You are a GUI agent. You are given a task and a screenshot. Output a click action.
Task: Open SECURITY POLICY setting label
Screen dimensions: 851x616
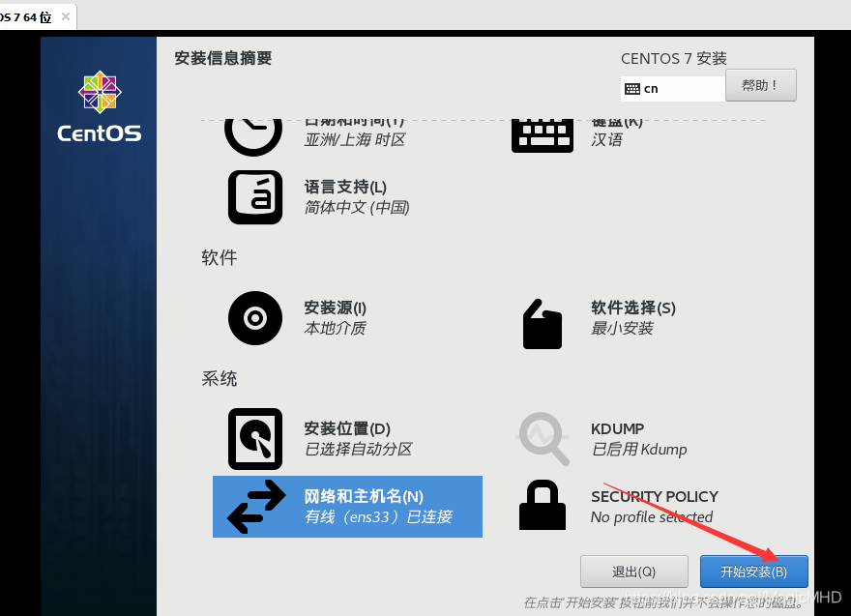coord(655,497)
